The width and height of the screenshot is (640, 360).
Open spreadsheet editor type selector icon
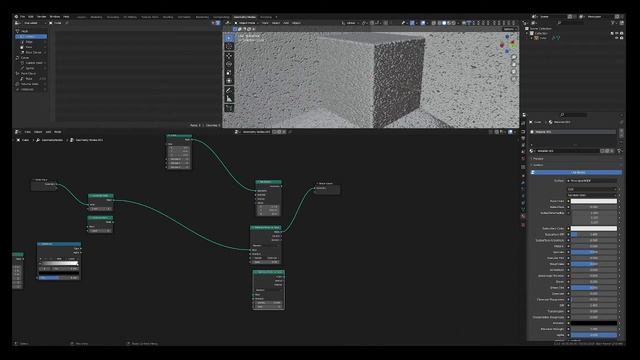point(18,23)
